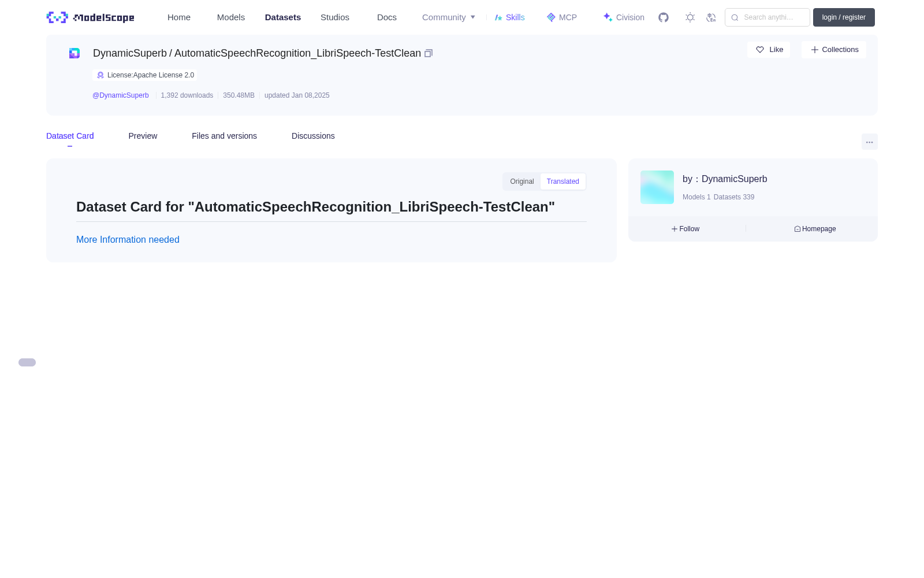Open the three-dots more options button
This screenshot has height=578, width=924.
(870, 142)
